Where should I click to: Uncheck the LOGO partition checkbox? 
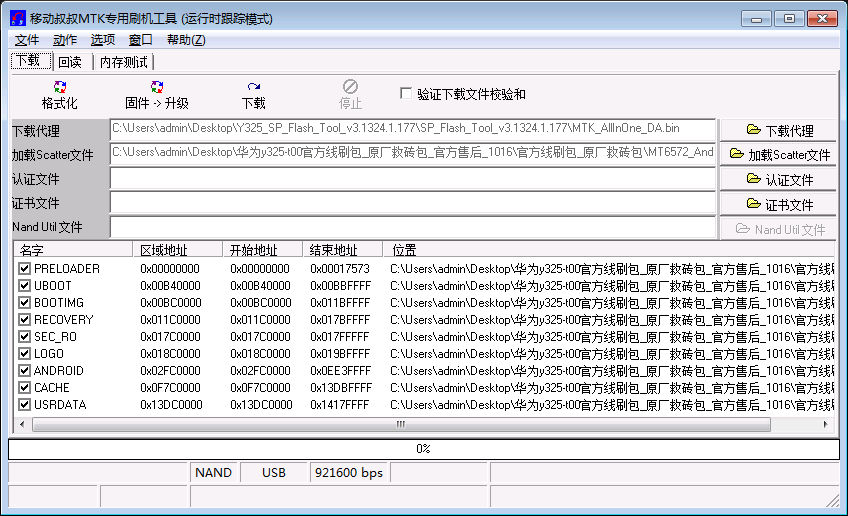[x=24, y=354]
